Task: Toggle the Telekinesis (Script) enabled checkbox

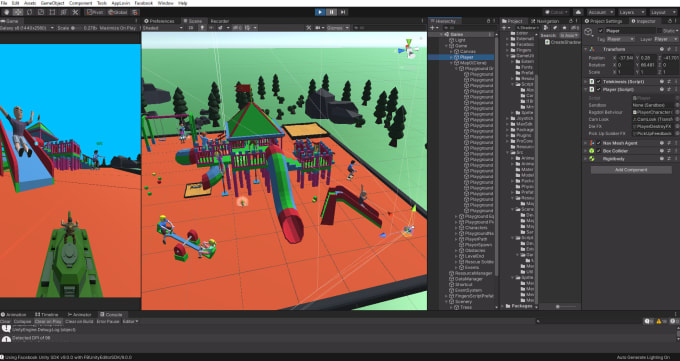Action: (x=599, y=82)
